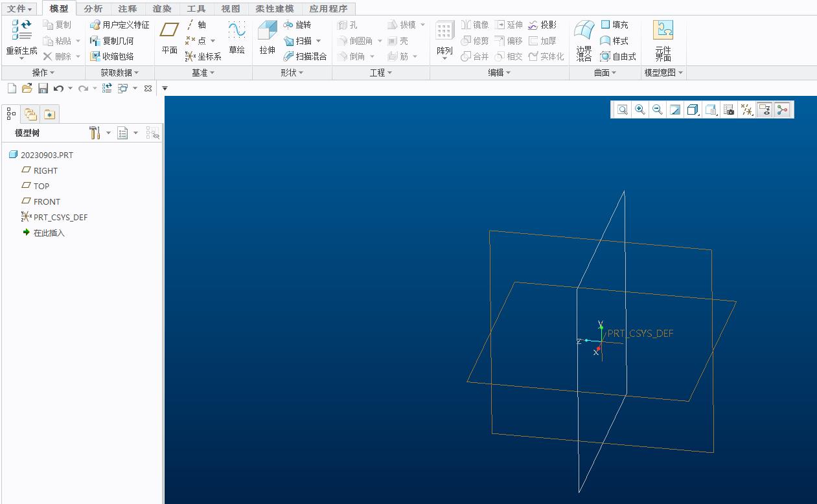Expand the 曲面 (Surfaces) group dropdown

point(605,73)
